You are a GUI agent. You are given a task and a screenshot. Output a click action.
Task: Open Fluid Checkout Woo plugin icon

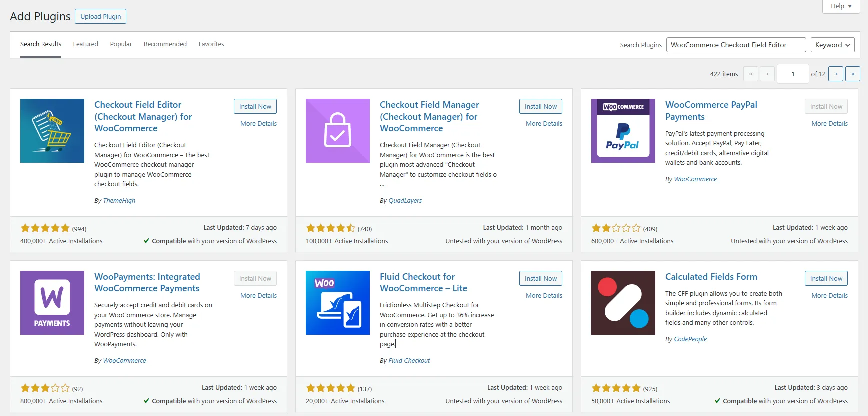pyautogui.click(x=338, y=303)
